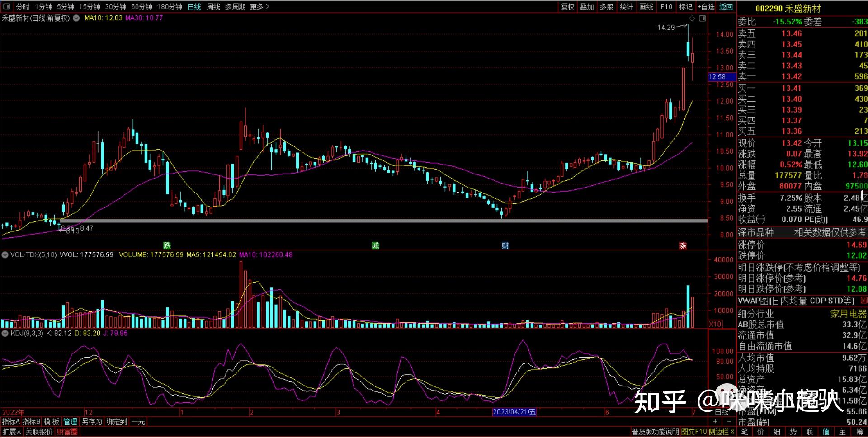868x438 pixels.
Task: Click the red 涨 event marker
Action: (x=683, y=245)
